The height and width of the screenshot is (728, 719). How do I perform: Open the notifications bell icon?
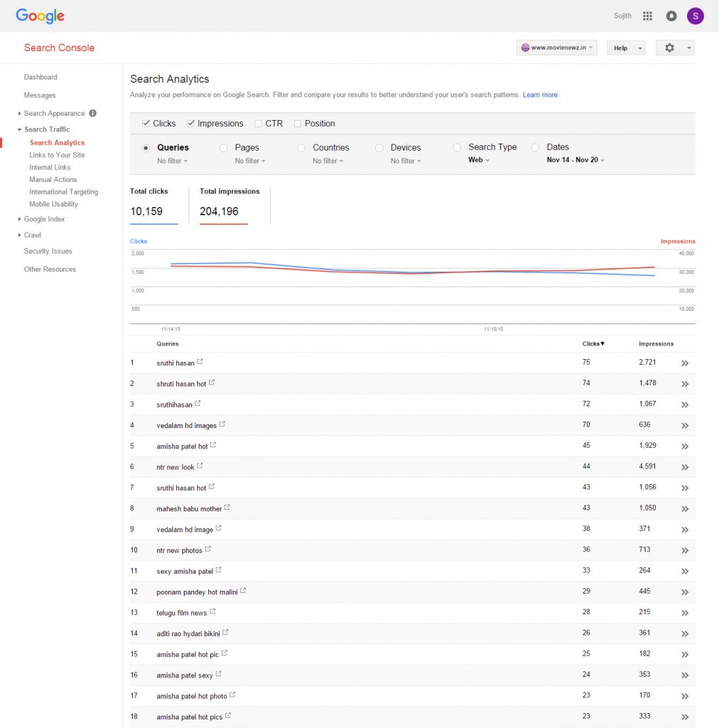[x=671, y=16]
